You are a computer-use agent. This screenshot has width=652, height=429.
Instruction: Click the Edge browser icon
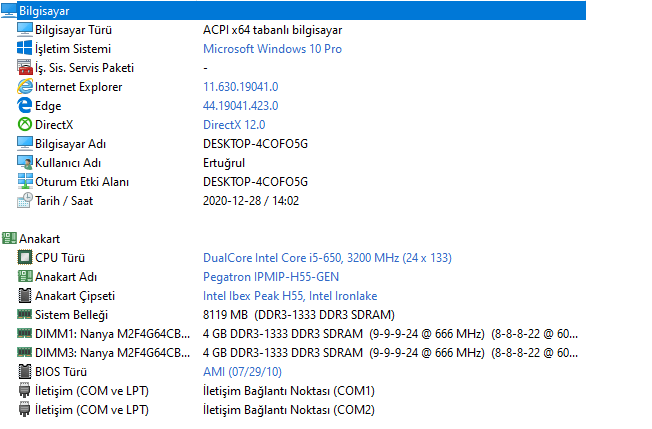pos(25,106)
